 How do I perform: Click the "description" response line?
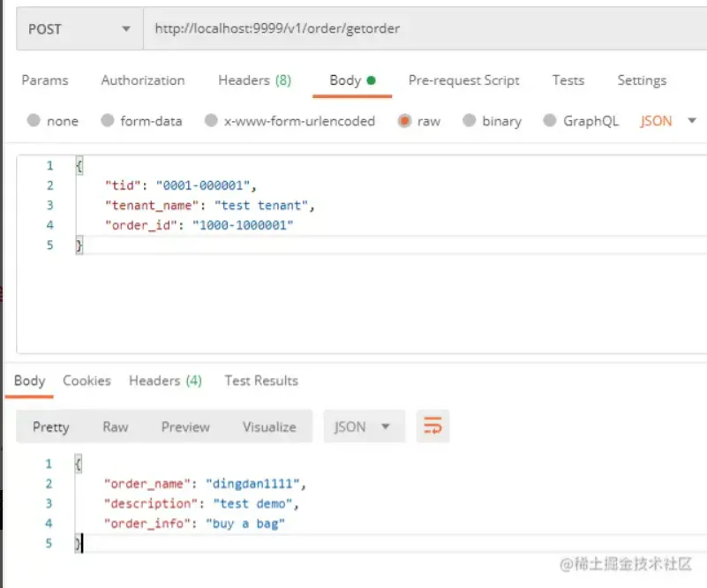coord(201,503)
